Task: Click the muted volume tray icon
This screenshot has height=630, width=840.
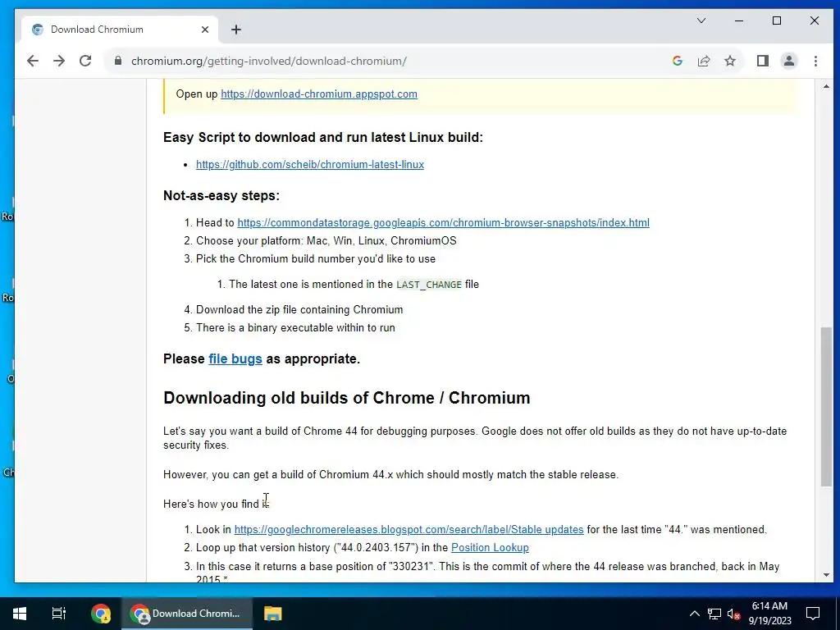Action: (733, 614)
